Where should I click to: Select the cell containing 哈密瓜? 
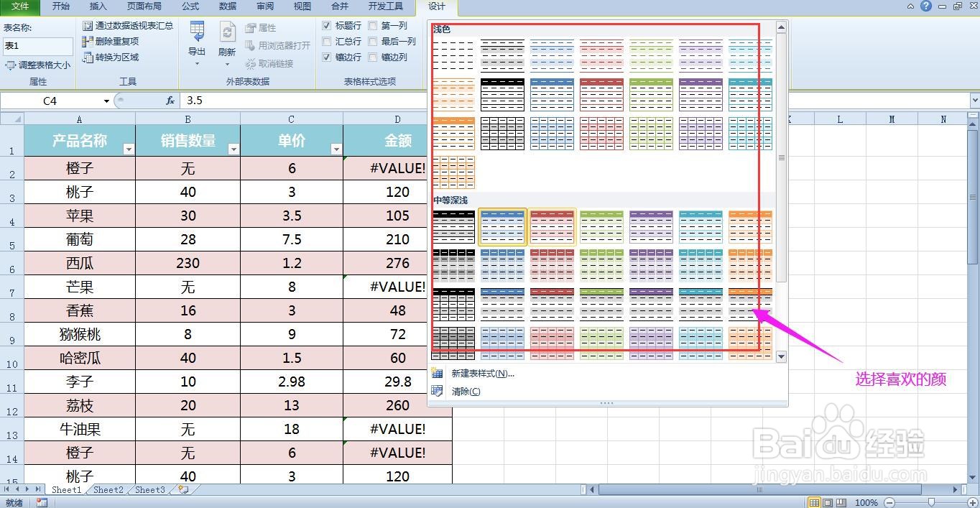(x=80, y=358)
